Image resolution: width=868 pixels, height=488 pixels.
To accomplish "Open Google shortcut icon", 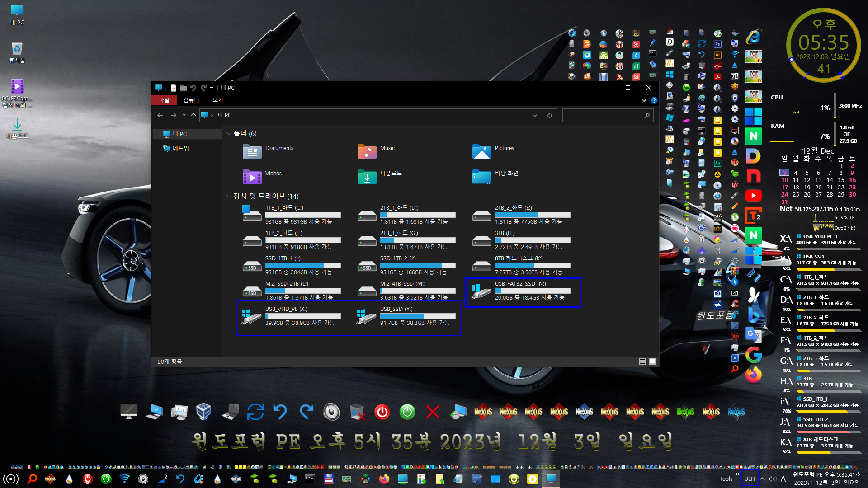I will click(x=754, y=355).
